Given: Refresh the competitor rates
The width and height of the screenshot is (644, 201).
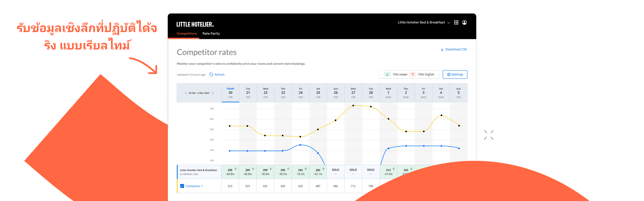Looking at the screenshot, I should (x=217, y=75).
